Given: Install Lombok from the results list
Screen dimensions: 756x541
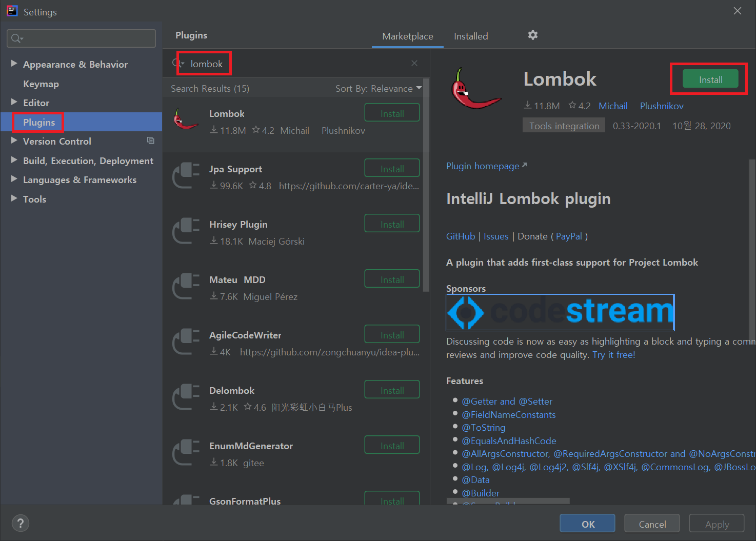Looking at the screenshot, I should (392, 113).
